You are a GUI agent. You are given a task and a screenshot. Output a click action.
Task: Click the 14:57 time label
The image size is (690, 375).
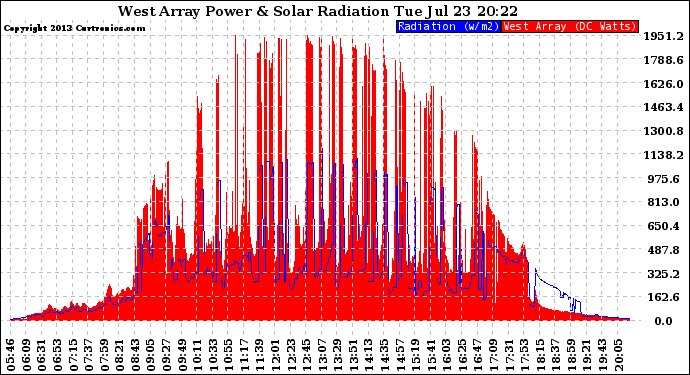coord(400,355)
